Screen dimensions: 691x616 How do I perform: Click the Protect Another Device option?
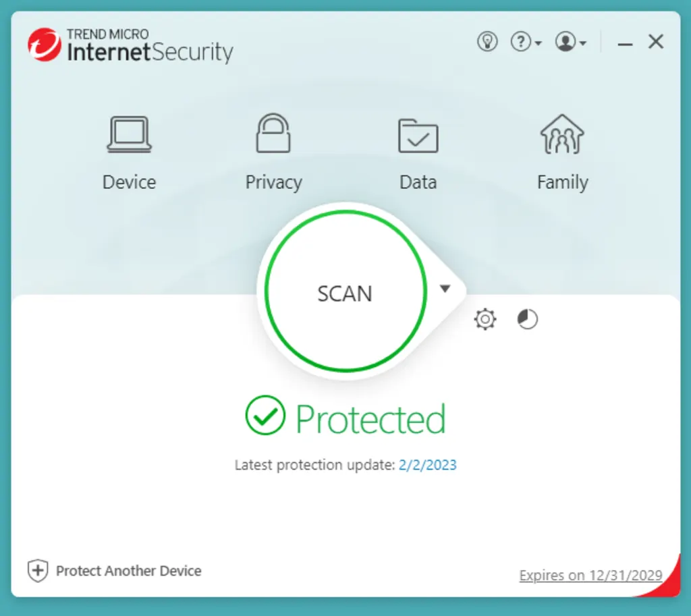[130, 571]
